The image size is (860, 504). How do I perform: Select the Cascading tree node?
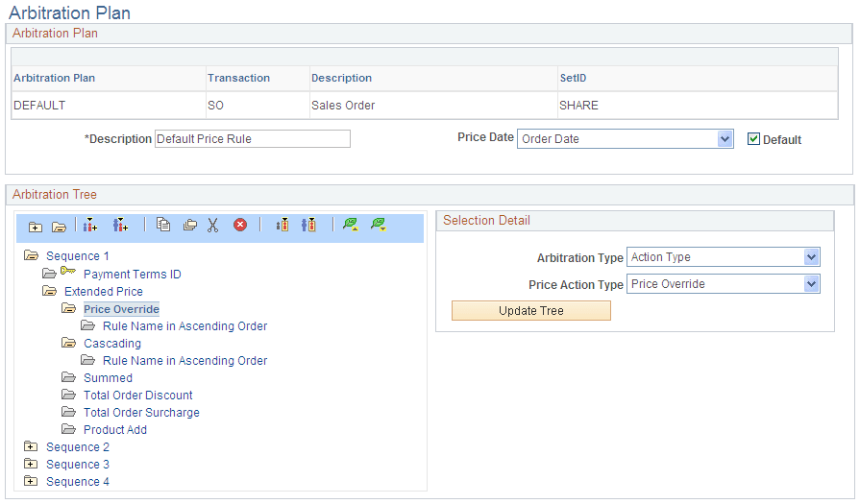112,344
